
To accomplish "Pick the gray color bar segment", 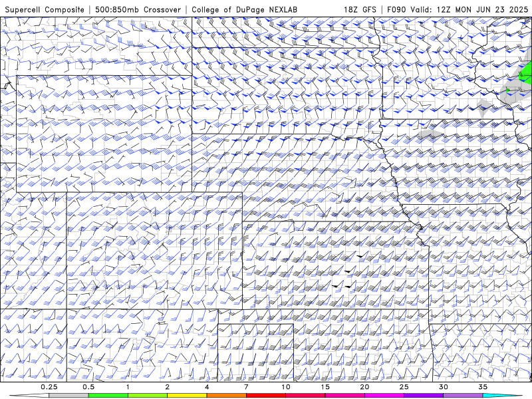I will click(69, 396).
